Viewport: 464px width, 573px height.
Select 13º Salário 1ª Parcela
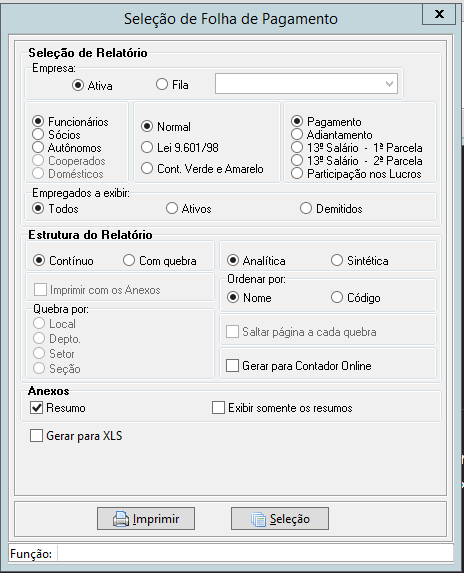pos(297,147)
